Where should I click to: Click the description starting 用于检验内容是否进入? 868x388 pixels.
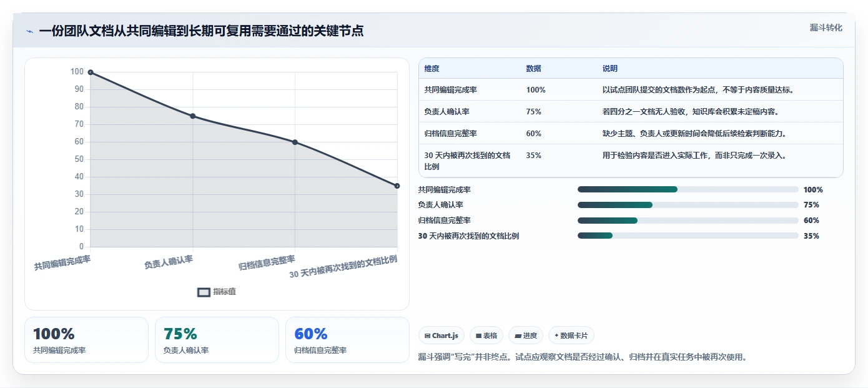coord(694,156)
